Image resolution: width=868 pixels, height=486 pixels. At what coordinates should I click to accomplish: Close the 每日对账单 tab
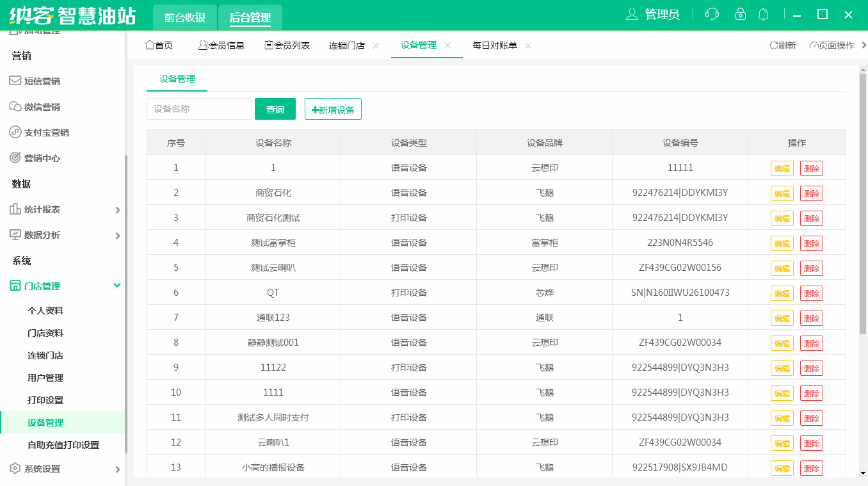tap(527, 46)
